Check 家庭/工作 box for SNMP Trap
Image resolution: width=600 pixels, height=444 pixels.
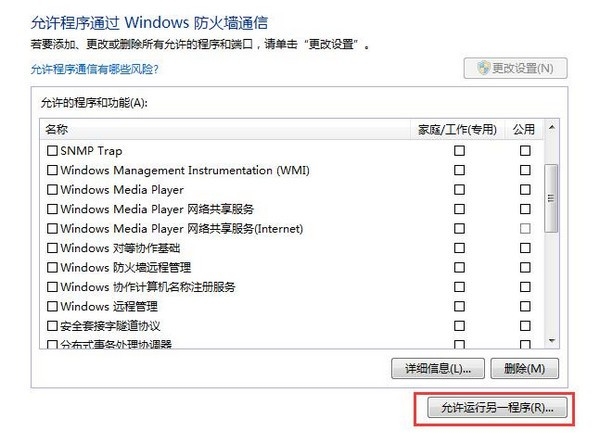coord(460,150)
